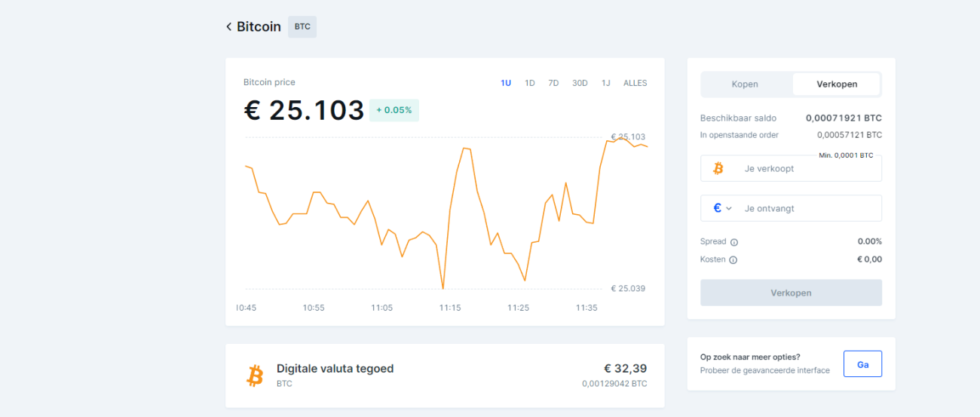The height and width of the screenshot is (417, 980).
Task: Click the € 25.039 chart low label
Action: pyautogui.click(x=628, y=289)
